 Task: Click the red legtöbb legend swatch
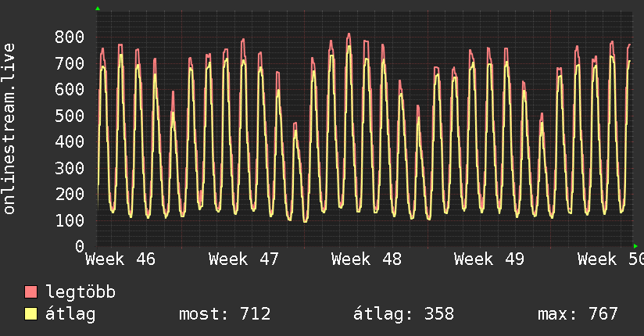(x=31, y=292)
